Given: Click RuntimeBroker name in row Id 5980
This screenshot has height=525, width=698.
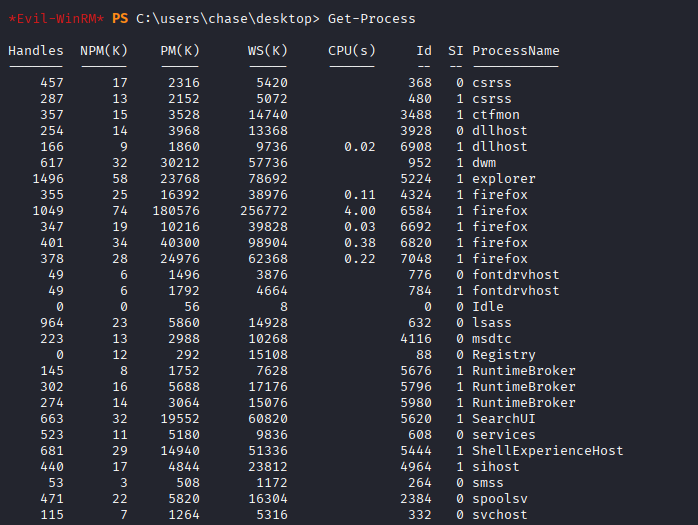Looking at the screenshot, I should 524,403.
